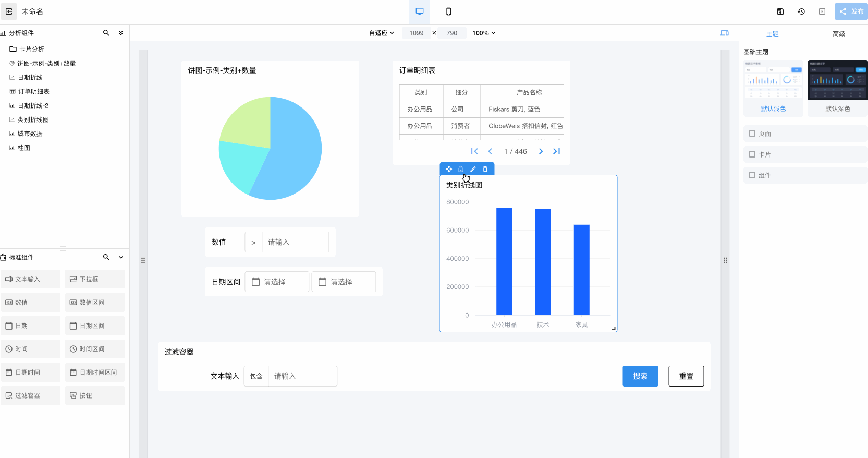
Task: Select the 文本输入 standard component
Action: [x=31, y=279]
